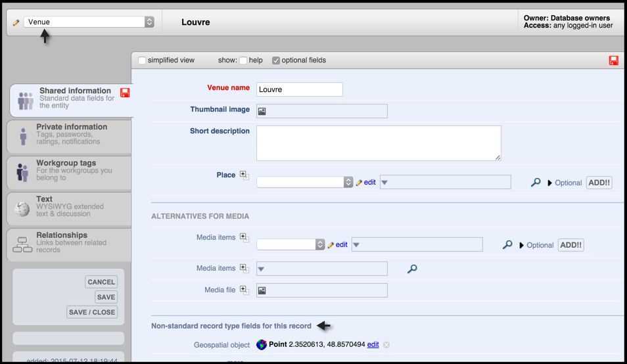The height and width of the screenshot is (364, 627).
Task: Click the Venue name input field
Action: tap(300, 89)
